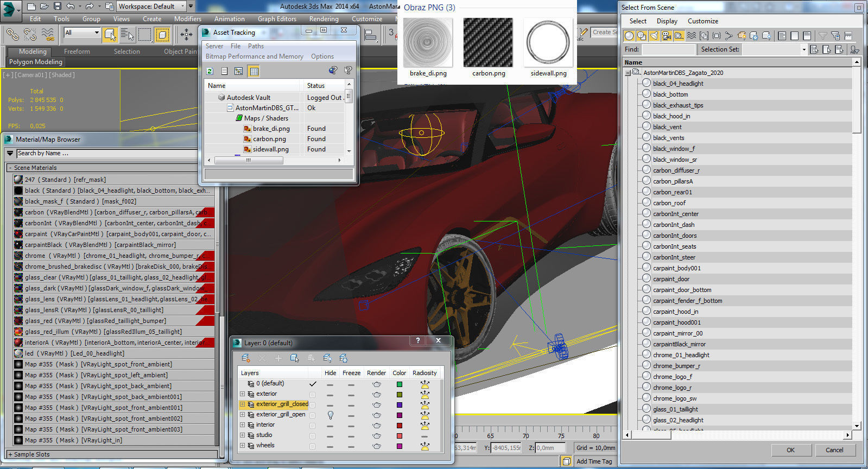Click the Save File icon in quick access bar
The height and width of the screenshot is (469, 868).
(x=58, y=7)
